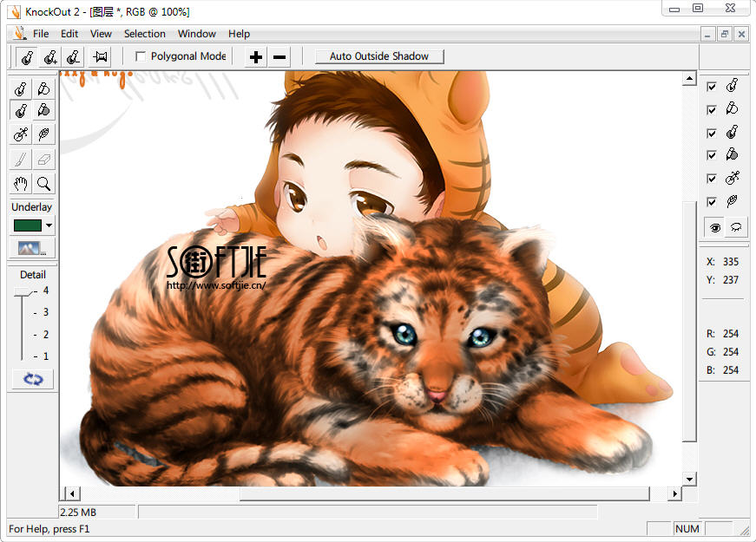
Task: Toggle the eye preview icon on right panel
Action: (x=714, y=227)
